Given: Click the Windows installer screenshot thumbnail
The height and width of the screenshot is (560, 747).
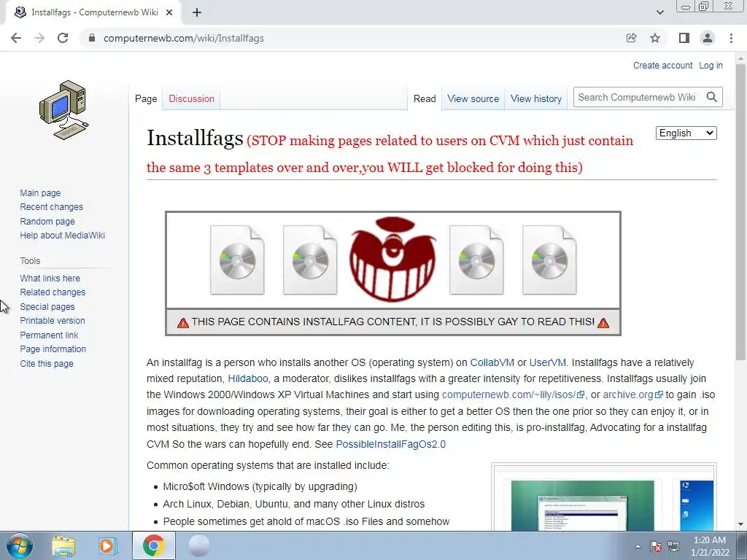Looking at the screenshot, I should coord(583,505).
